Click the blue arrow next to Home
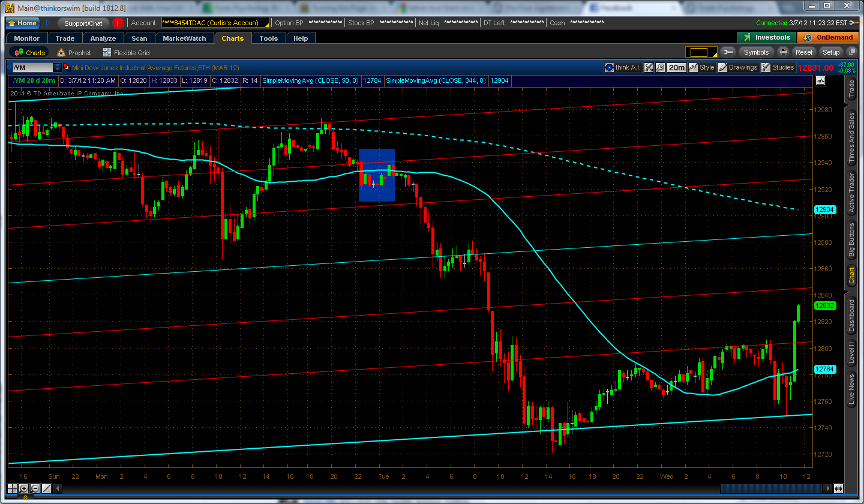 click(x=49, y=23)
